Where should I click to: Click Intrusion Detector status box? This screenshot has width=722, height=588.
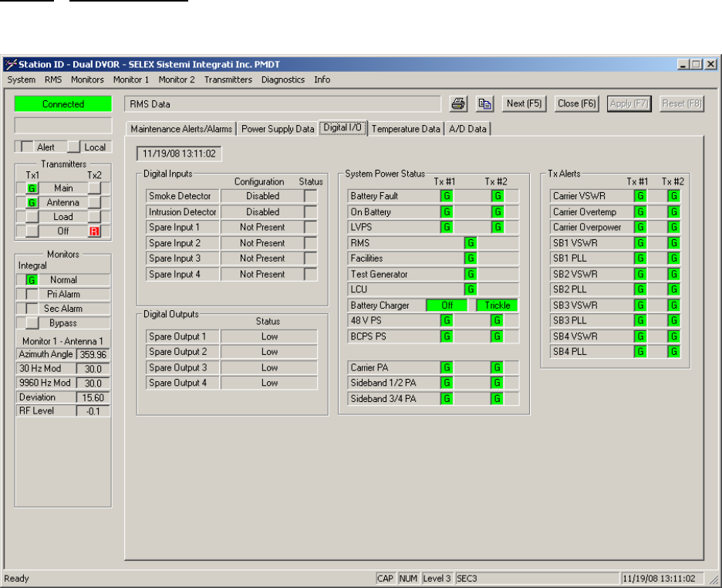pyautogui.click(x=311, y=211)
